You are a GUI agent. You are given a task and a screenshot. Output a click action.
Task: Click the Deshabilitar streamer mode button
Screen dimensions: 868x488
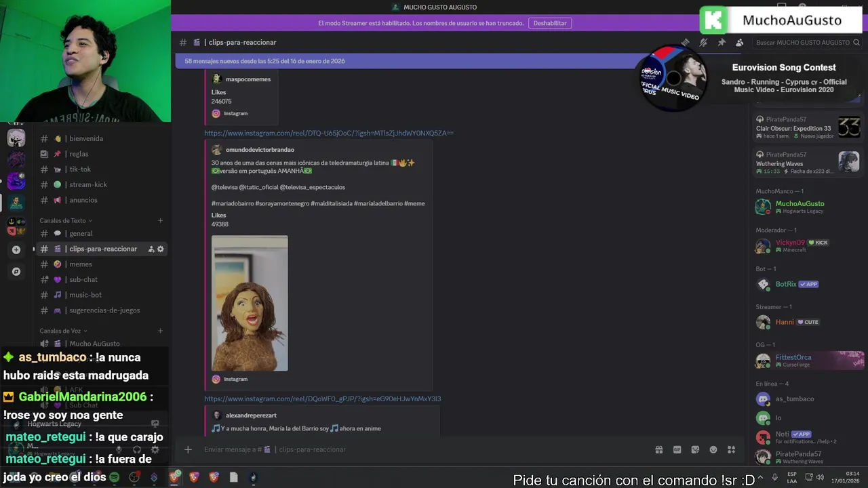pyautogui.click(x=550, y=23)
